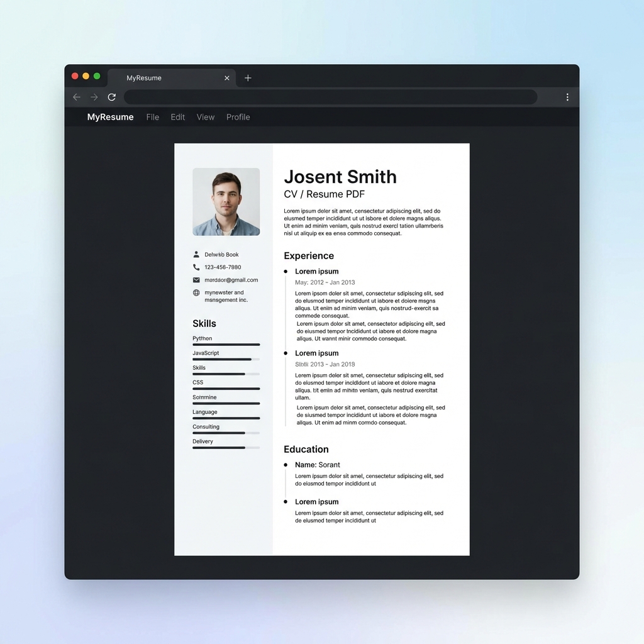This screenshot has width=644, height=644.
Task: Select the phone icon next to 123-456-7880
Action: tap(196, 269)
